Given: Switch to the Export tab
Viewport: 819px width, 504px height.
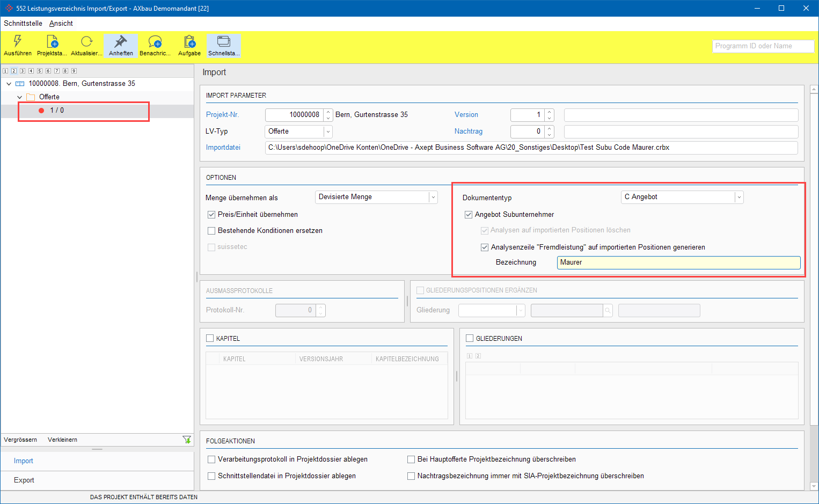Looking at the screenshot, I should (24, 480).
